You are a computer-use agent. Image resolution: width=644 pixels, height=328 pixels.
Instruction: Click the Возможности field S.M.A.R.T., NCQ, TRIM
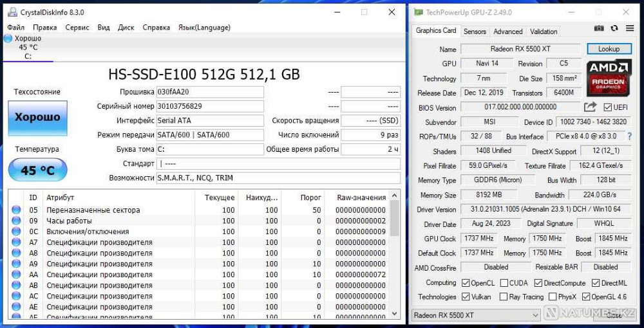pos(278,178)
